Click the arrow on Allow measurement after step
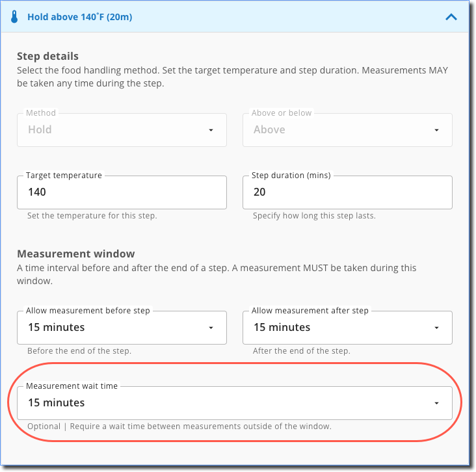476x472 pixels. pyautogui.click(x=436, y=328)
